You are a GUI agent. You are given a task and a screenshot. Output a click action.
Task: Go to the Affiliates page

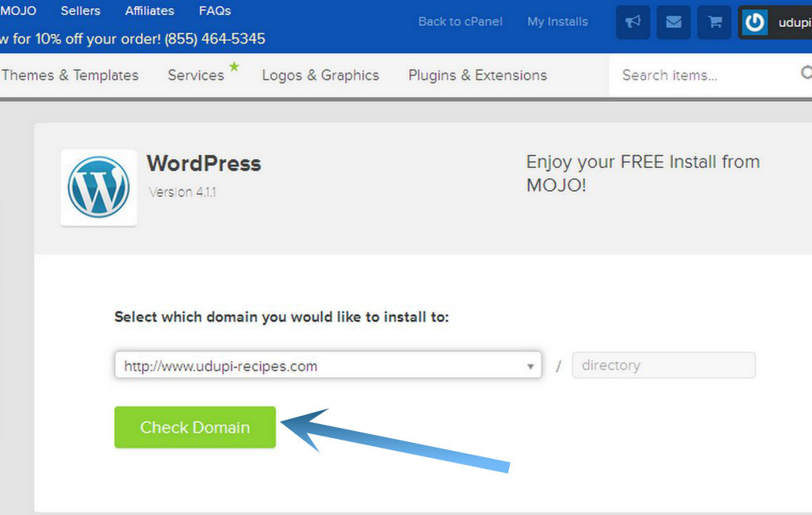[150, 11]
